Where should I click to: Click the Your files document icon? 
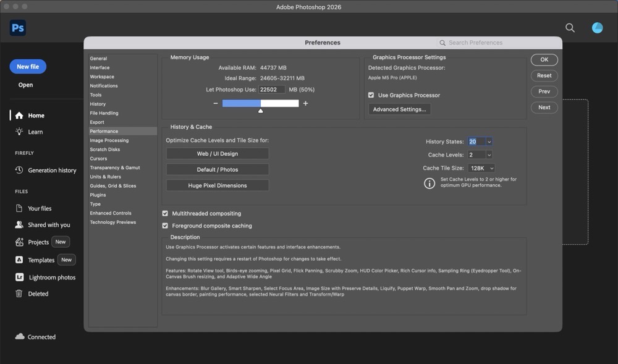tap(19, 208)
